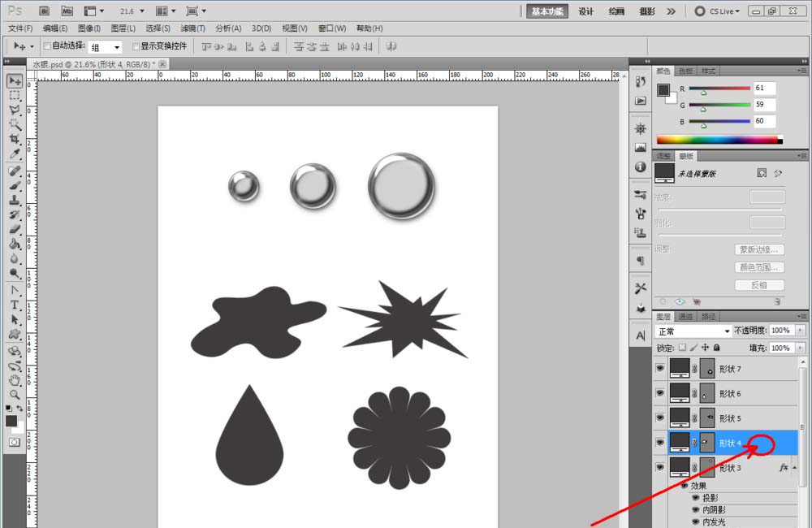Open the 滤镜(T) menu
812x528 pixels.
coord(192,28)
